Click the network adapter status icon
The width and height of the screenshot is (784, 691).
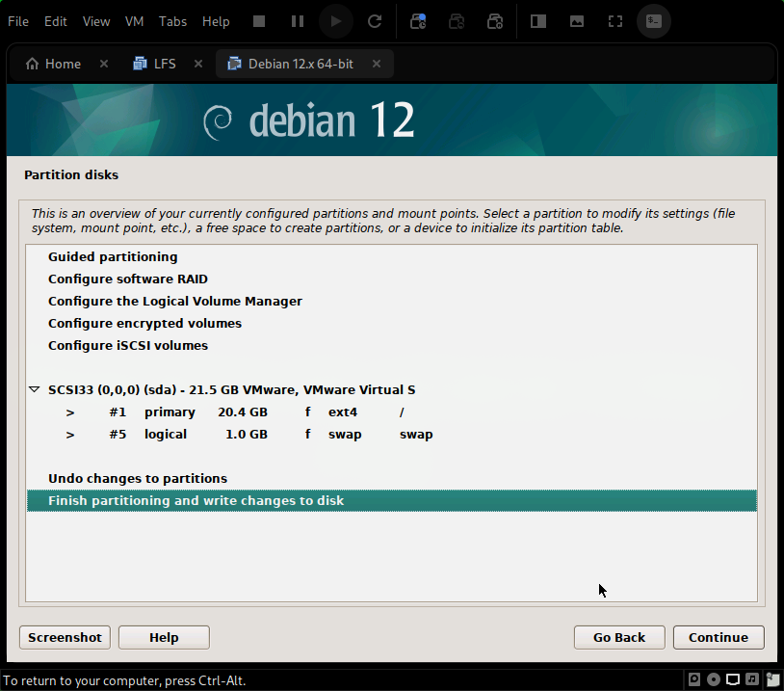733,680
